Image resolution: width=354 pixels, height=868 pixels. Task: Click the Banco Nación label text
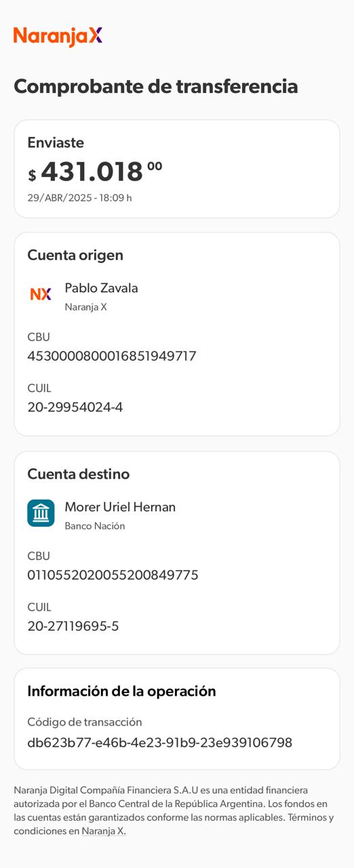(x=95, y=526)
